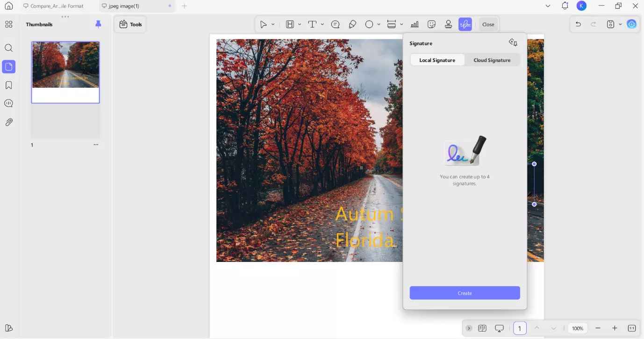Switch to the Cloud Signature tab
Image resolution: width=644 pixels, height=339 pixels.
[x=492, y=60]
